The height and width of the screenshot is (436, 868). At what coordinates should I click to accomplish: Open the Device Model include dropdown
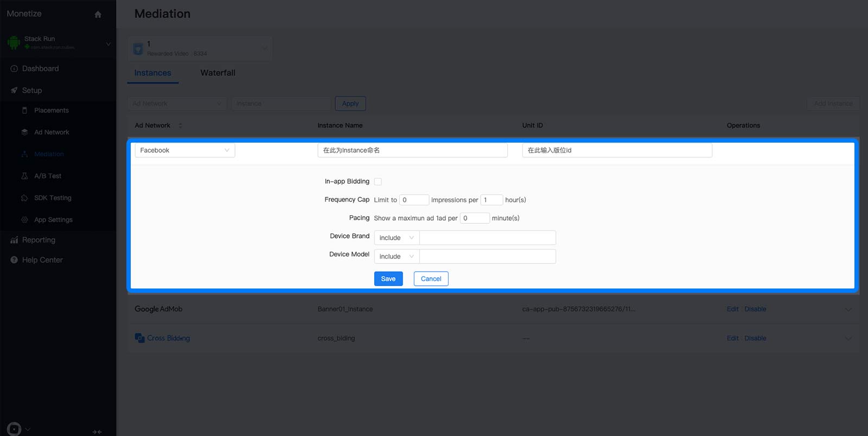397,257
